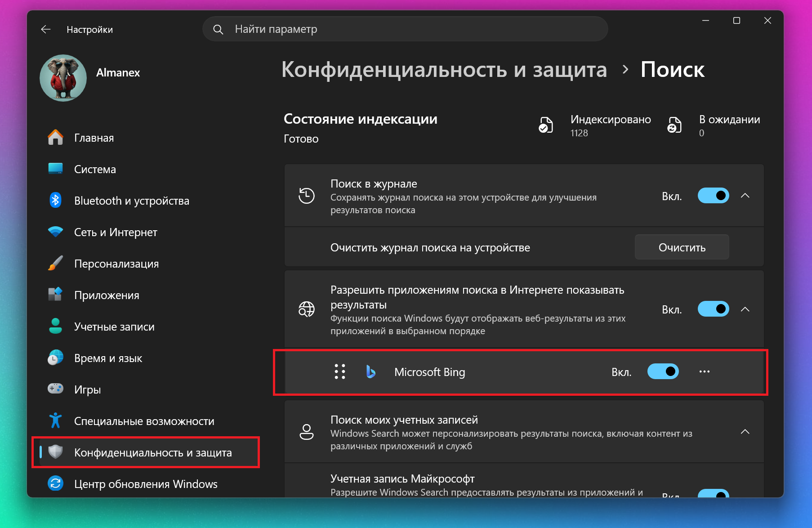Image resolution: width=812 pixels, height=528 pixels.
Task: Open Центр обновления Windows
Action: [146, 484]
